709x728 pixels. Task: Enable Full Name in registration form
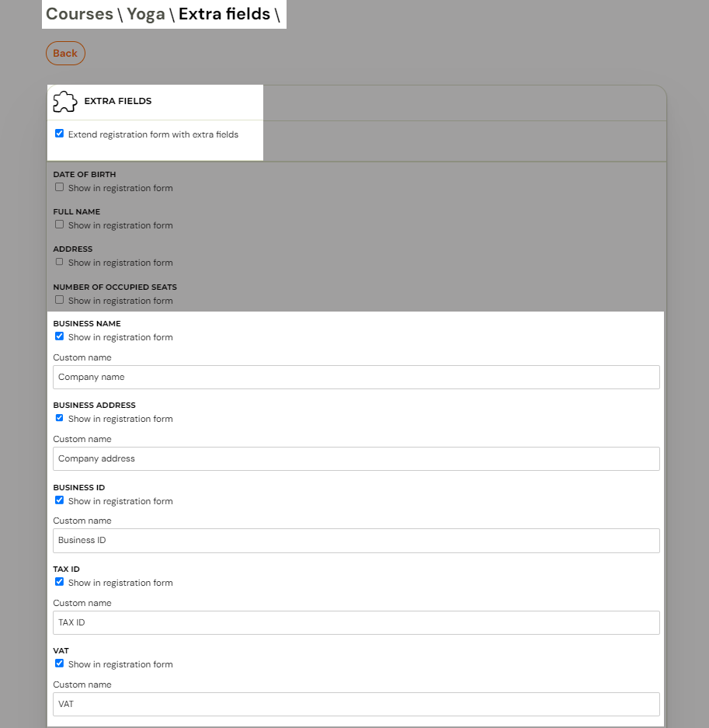(59, 225)
